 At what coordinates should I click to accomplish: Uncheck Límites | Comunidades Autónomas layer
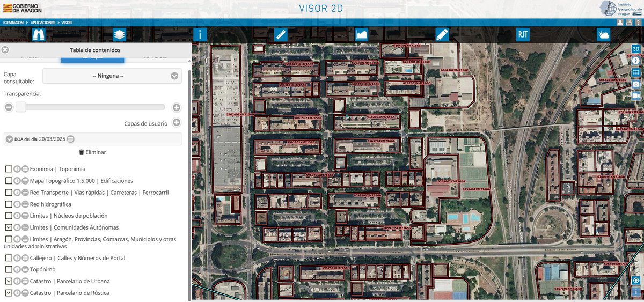tap(9, 227)
